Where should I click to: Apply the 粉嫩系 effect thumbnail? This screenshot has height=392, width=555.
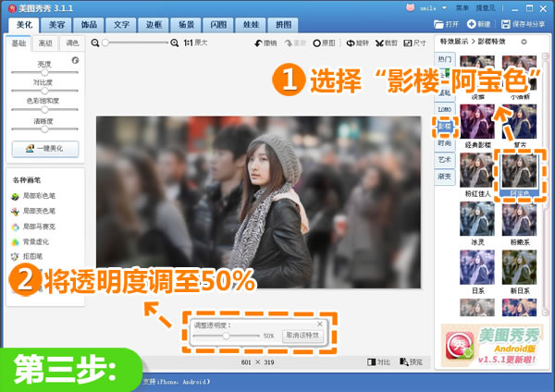519,218
